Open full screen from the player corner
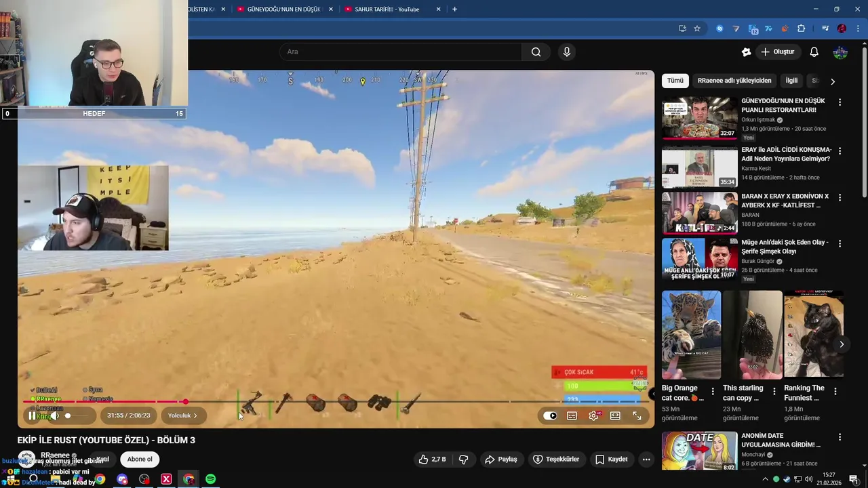Image resolution: width=868 pixels, height=488 pixels. [637, 415]
